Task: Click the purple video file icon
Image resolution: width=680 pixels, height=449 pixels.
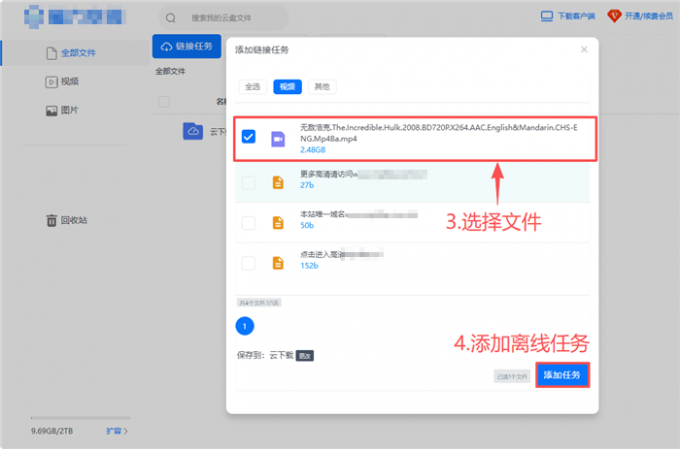Action: coord(278,139)
